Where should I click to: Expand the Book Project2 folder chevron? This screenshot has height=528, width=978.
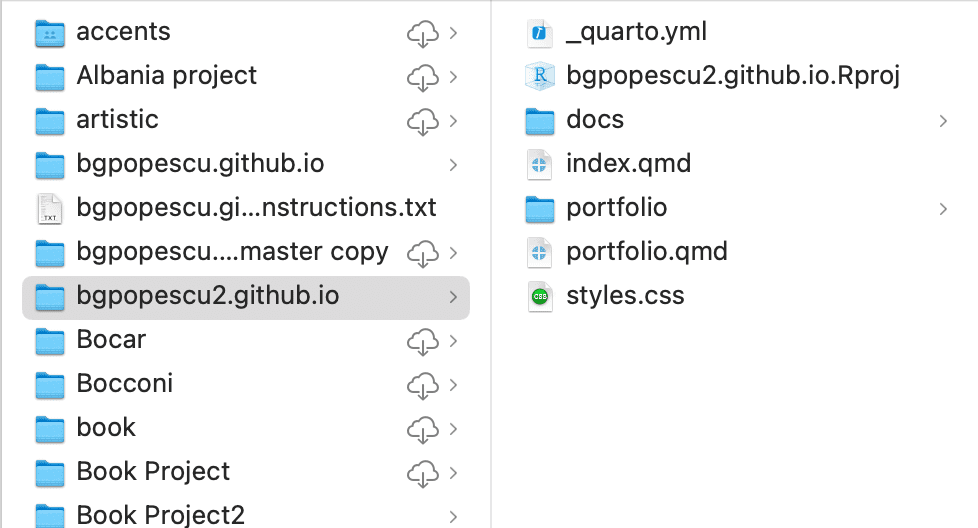click(453, 517)
